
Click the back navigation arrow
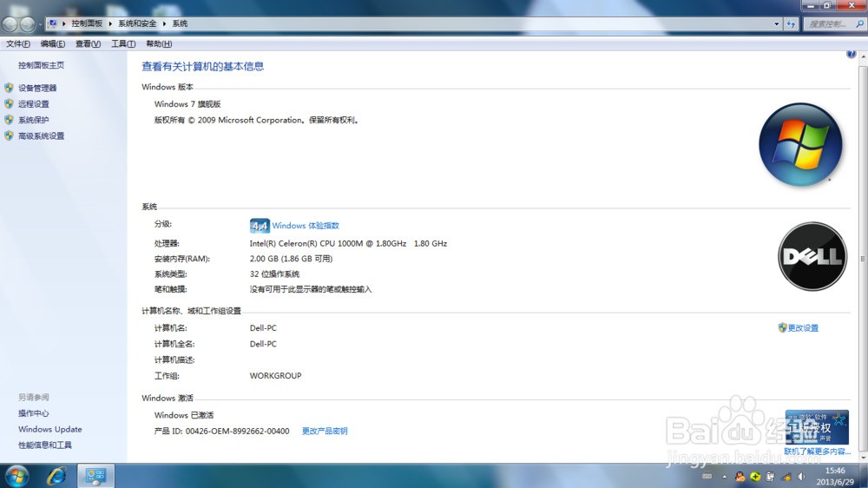(10, 23)
